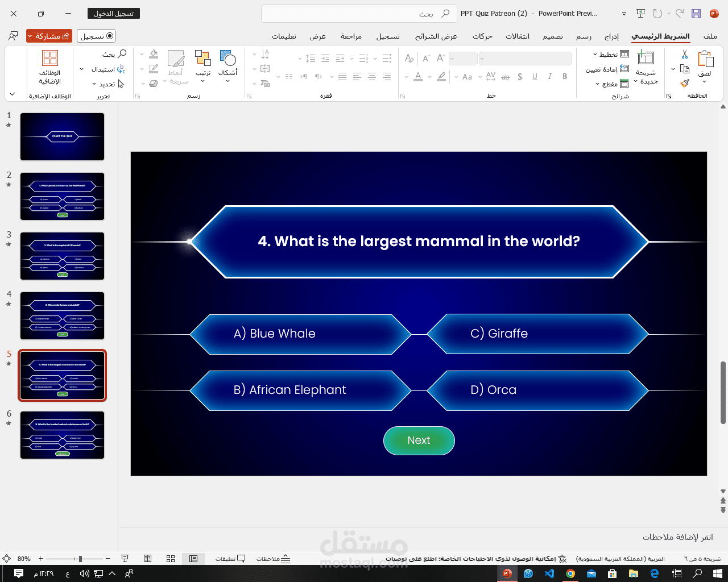Click the Record (تسجيل) button by Share
Image resolution: width=728 pixels, height=582 pixels.
(x=96, y=36)
